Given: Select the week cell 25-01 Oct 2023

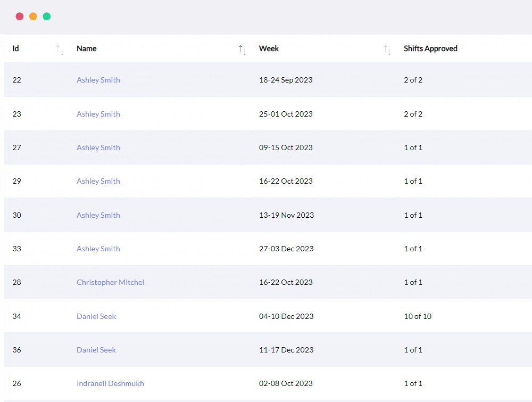Looking at the screenshot, I should (286, 114).
